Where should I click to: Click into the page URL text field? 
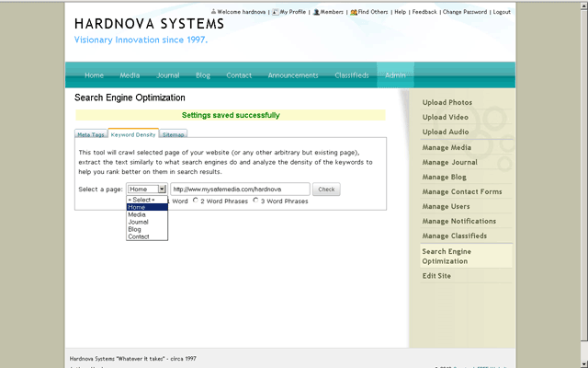tap(239, 189)
